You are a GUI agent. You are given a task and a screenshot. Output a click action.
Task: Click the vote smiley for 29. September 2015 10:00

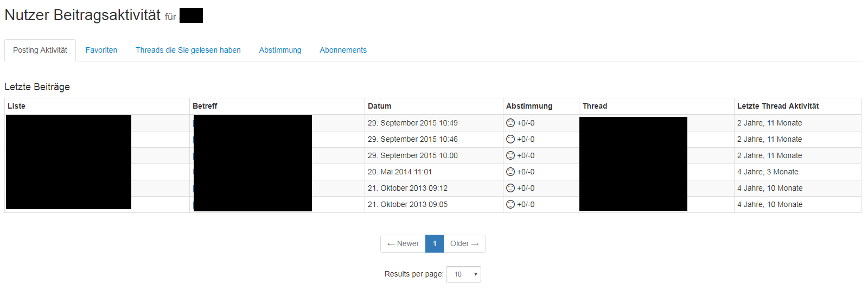(x=510, y=155)
